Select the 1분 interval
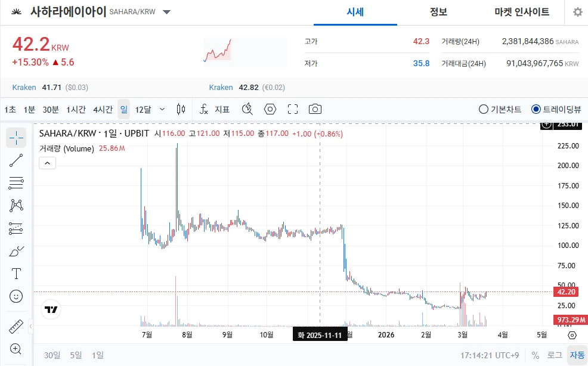Viewport: 588px width, 366px height. click(x=29, y=110)
